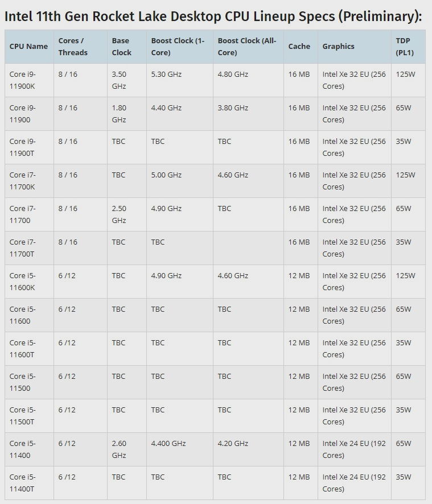Click the Cache column header
432x504 pixels.
299,47
